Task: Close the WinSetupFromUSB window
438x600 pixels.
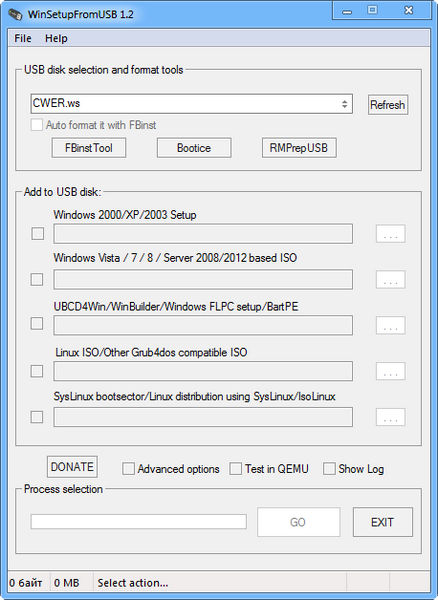Action: 409,10
